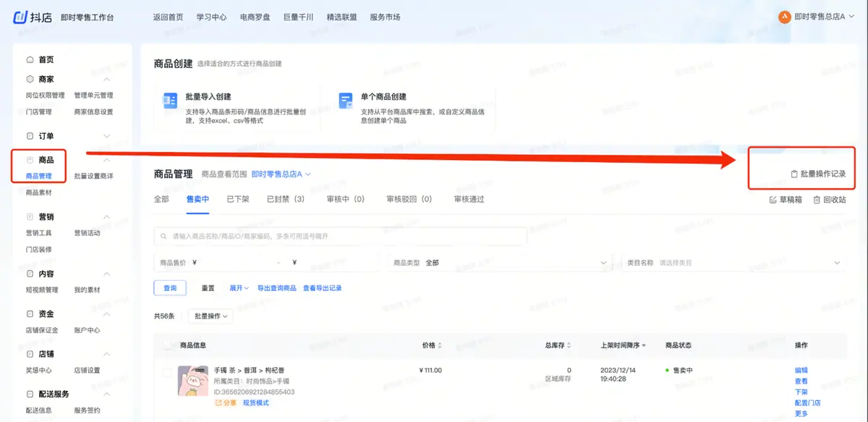Switch to the 已封禁 (3) tab
The width and height of the screenshot is (868, 422).
coord(286,199)
